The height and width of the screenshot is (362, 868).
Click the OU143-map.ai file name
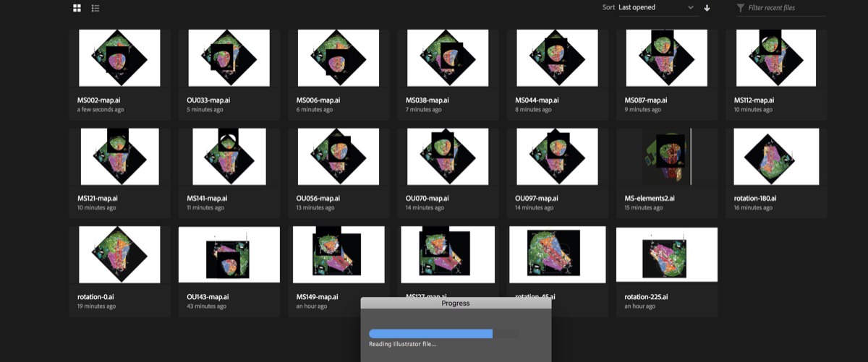[208, 297]
